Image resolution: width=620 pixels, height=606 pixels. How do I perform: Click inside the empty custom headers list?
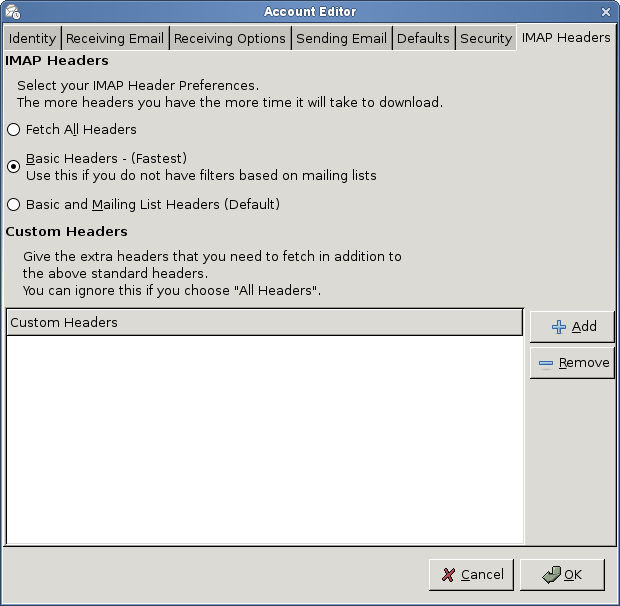coord(264,440)
